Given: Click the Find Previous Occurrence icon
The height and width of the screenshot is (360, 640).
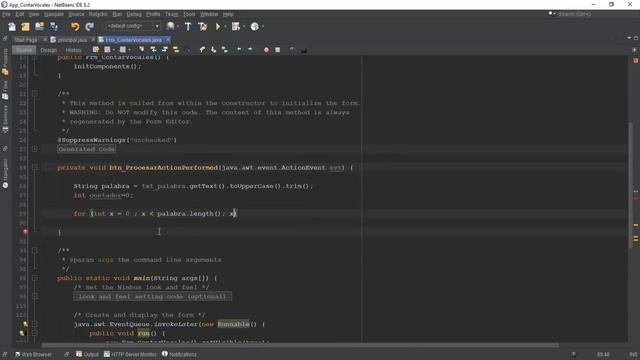Looking at the screenshot, I should click(x=153, y=50).
